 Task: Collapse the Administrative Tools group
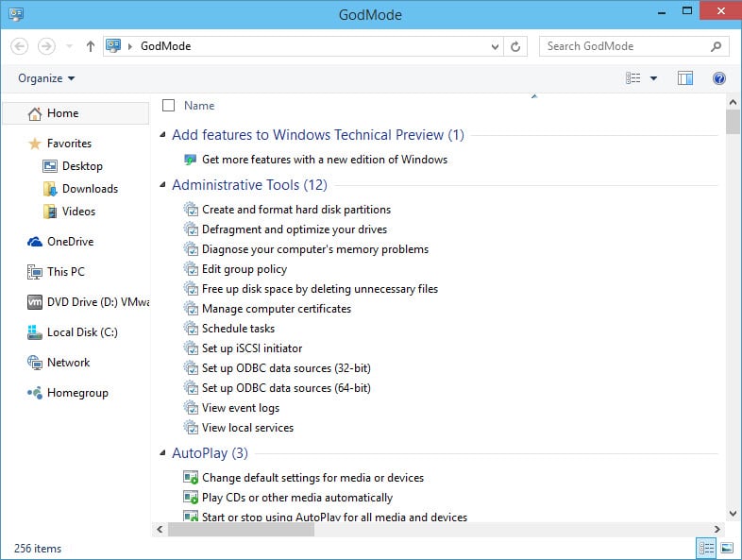(x=162, y=185)
